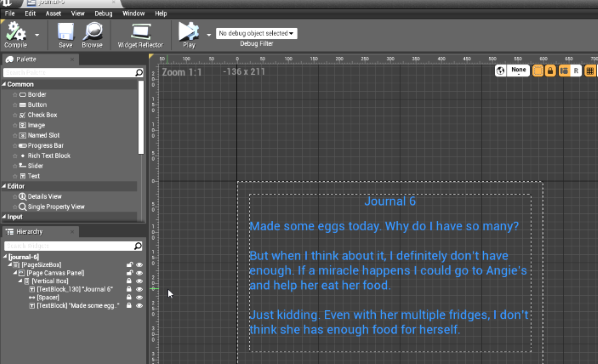
Task: Open the View menu
Action: tap(77, 14)
